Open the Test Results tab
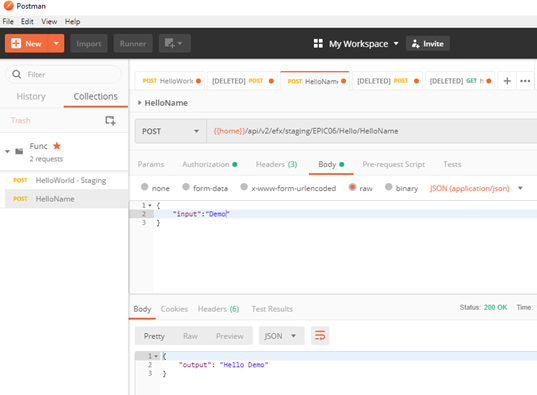This screenshot has height=395, width=537. click(272, 309)
